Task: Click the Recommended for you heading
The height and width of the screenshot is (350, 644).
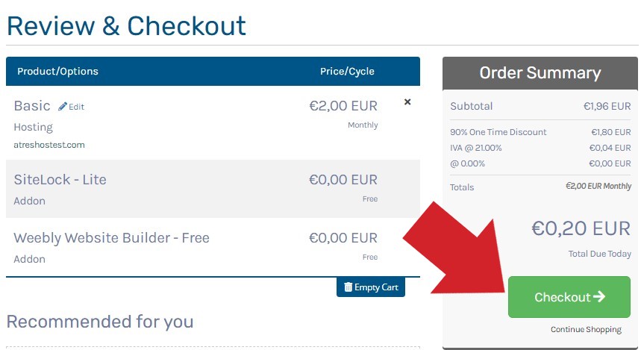Action: click(x=100, y=322)
